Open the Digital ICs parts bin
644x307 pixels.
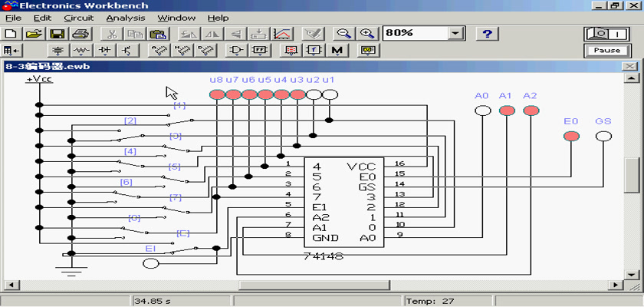point(204,51)
